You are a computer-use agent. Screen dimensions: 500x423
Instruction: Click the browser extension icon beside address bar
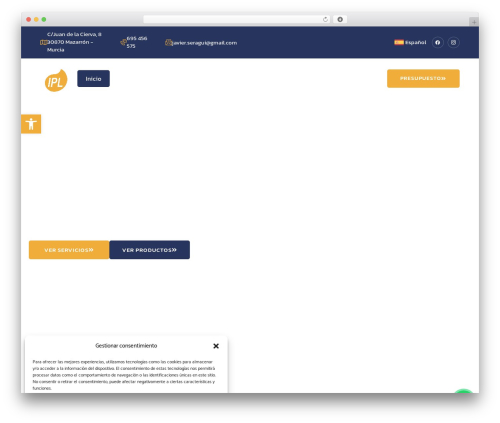point(340,19)
